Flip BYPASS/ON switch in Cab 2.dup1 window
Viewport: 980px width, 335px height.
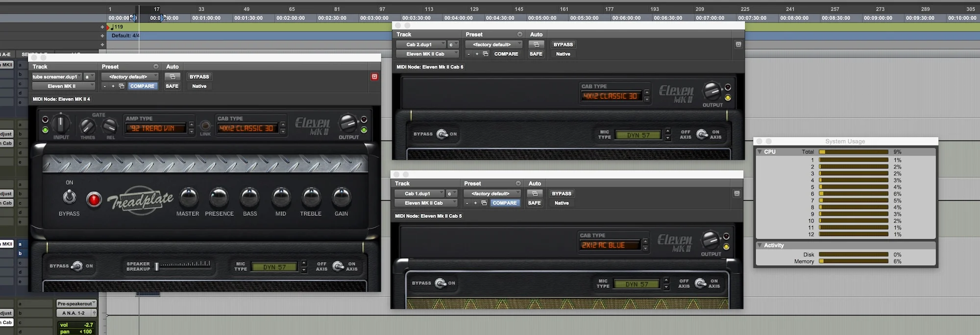[x=442, y=134]
